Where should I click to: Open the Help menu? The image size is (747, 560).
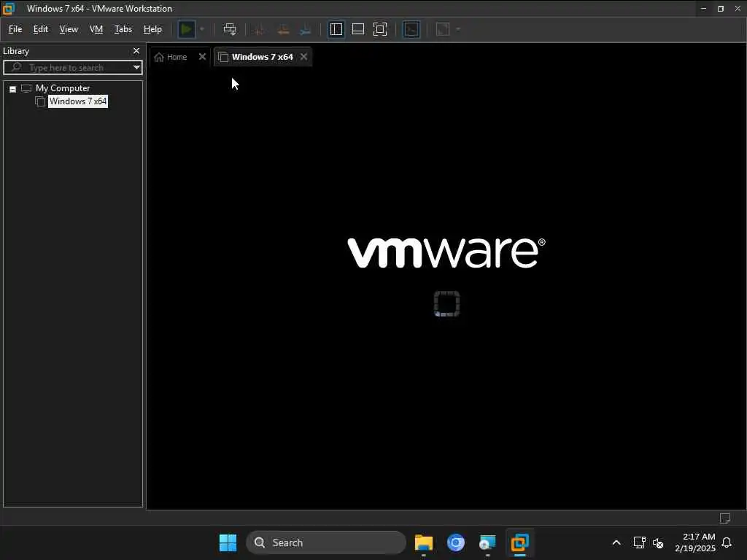[x=152, y=29]
